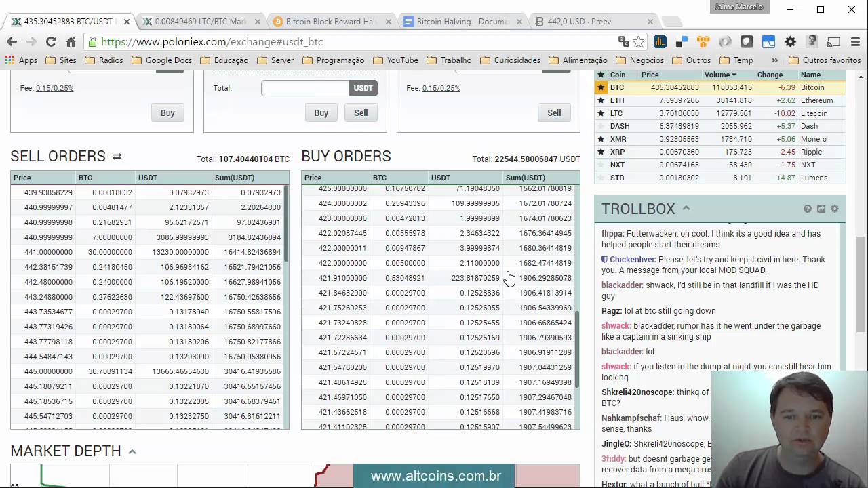Bookmark this page with the star icon
868x488 pixels.
click(639, 41)
